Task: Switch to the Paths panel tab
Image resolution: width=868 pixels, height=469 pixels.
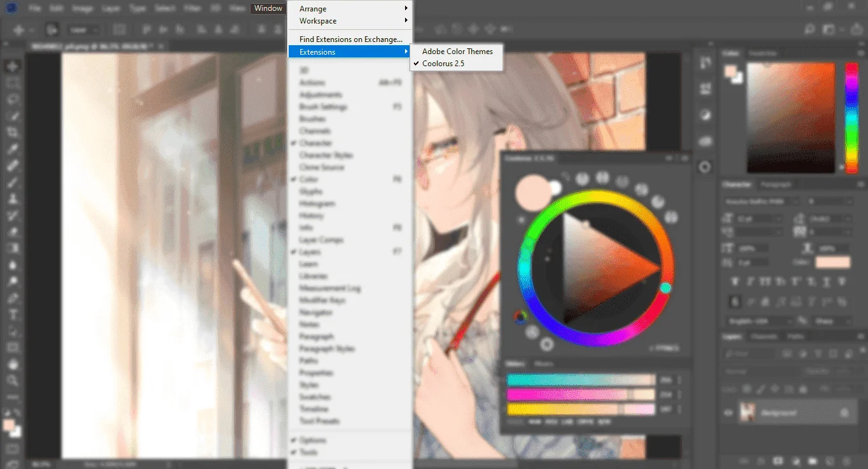Action: click(795, 336)
